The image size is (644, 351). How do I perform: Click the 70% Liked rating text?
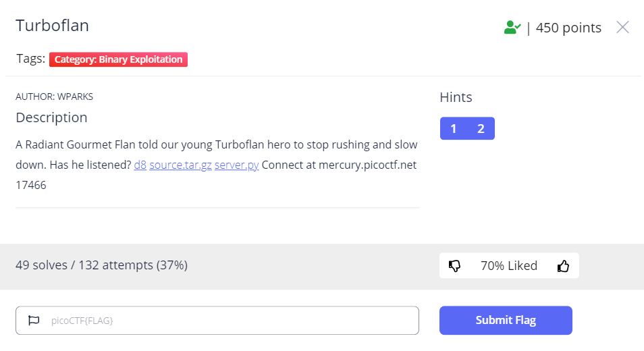click(509, 265)
